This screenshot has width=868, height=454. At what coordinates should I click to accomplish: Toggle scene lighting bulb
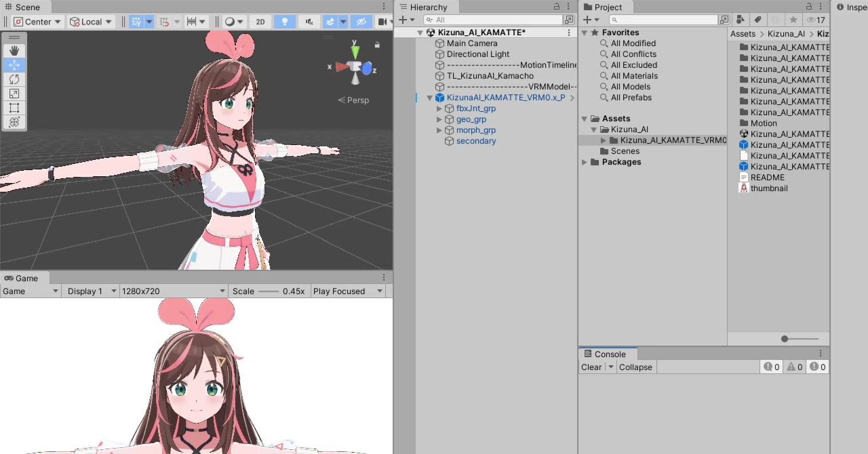pyautogui.click(x=285, y=22)
